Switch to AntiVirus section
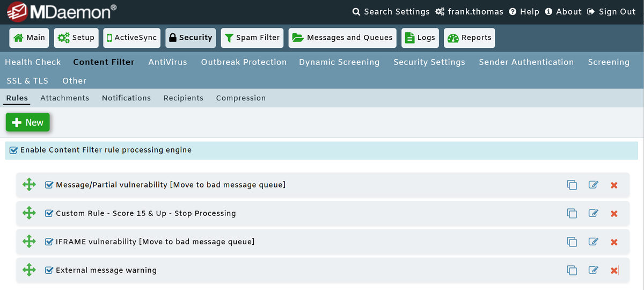 click(x=168, y=62)
